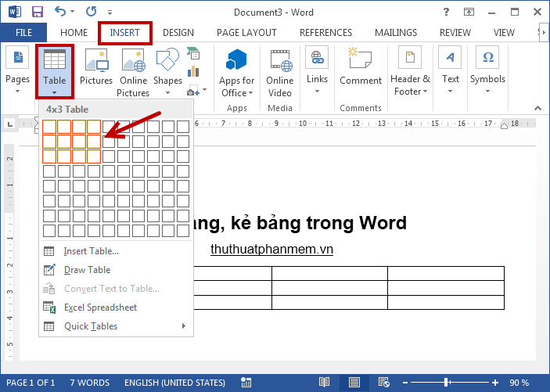The width and height of the screenshot is (550, 392).
Task: Choose the top-left cell of table grid
Action: 49,127
